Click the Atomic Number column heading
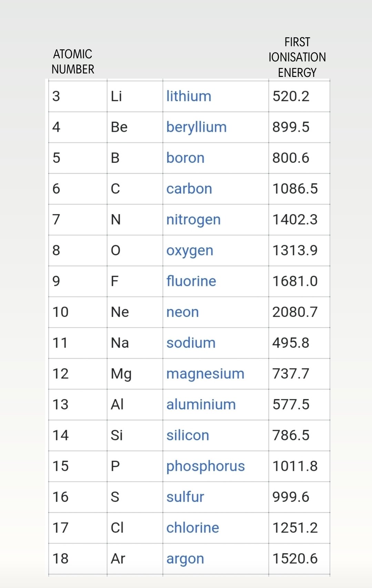Viewport: 372px width, 588px height. (x=73, y=62)
